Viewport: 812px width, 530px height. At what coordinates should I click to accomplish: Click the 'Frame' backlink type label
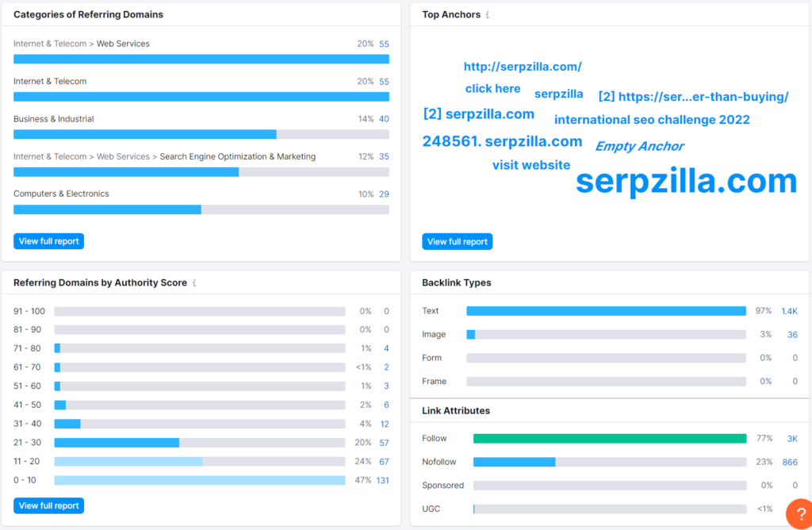434,382
